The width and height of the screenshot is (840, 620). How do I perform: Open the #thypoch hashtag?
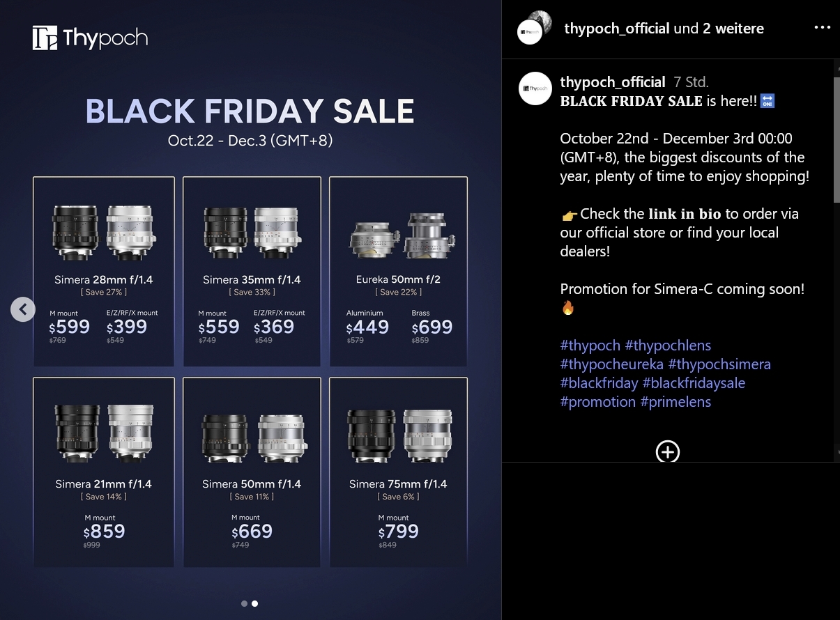pyautogui.click(x=590, y=346)
